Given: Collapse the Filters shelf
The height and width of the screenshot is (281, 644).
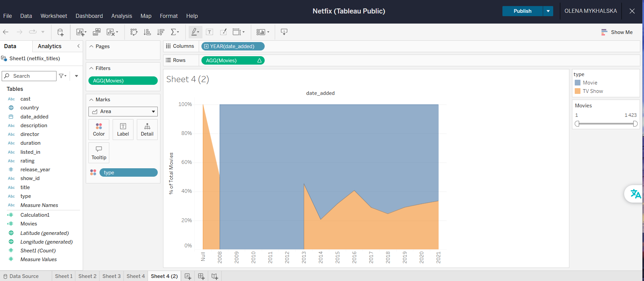Looking at the screenshot, I should pos(91,68).
